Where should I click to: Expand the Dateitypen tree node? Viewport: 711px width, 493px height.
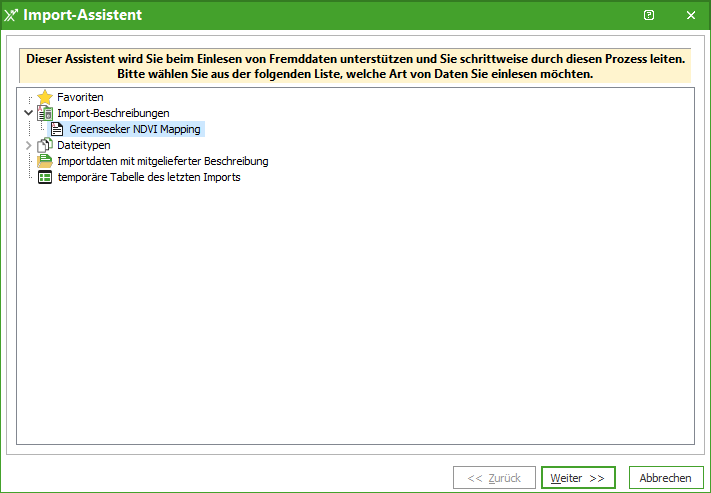[28, 146]
